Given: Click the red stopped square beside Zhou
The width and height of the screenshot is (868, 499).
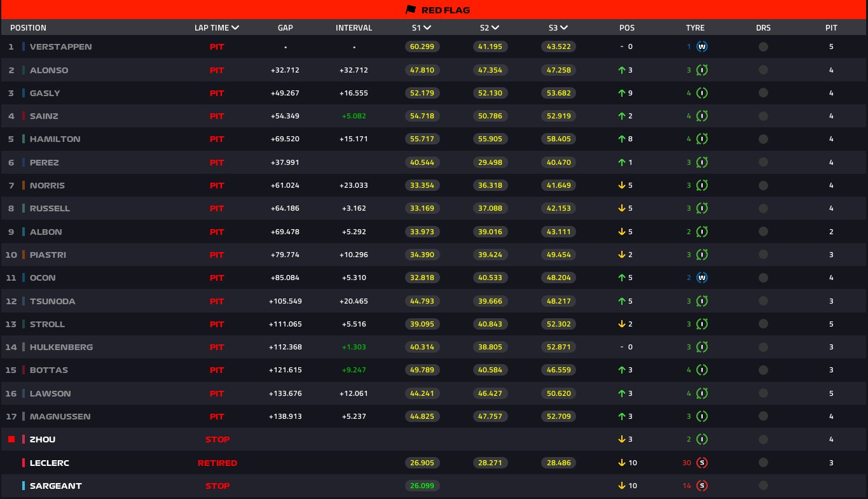Looking at the screenshot, I should pos(11,439).
